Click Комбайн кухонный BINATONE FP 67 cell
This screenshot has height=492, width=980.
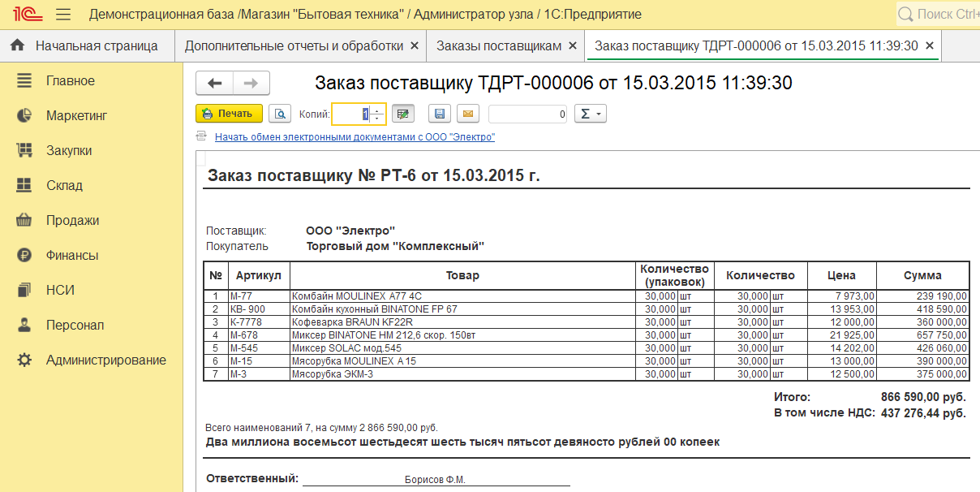[x=462, y=309]
